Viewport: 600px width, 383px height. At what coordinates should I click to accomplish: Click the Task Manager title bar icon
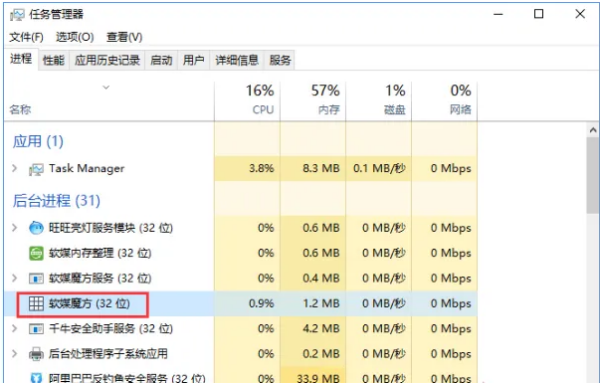tap(17, 15)
